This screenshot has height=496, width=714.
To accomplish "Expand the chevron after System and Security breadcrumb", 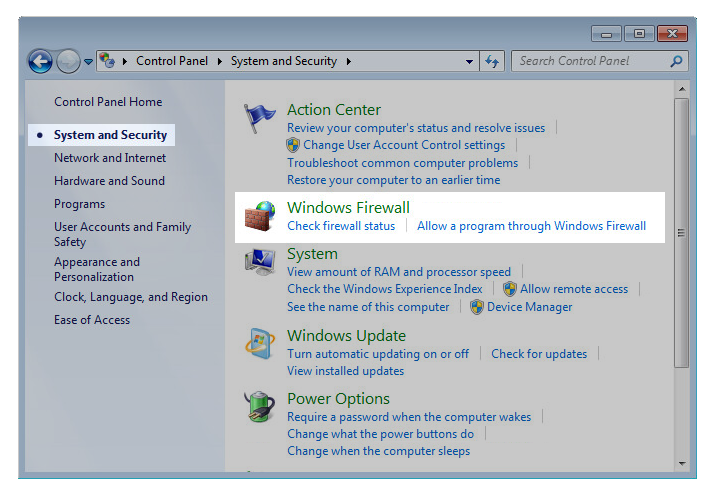I will [x=348, y=61].
